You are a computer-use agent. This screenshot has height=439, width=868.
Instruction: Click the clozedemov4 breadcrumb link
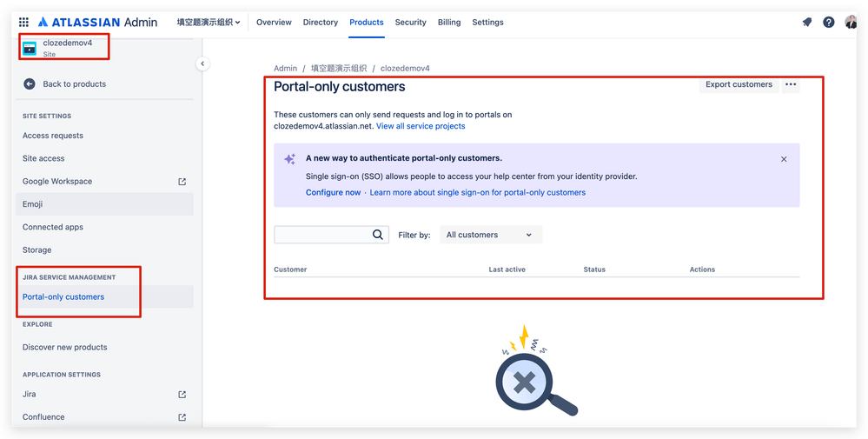click(x=405, y=68)
